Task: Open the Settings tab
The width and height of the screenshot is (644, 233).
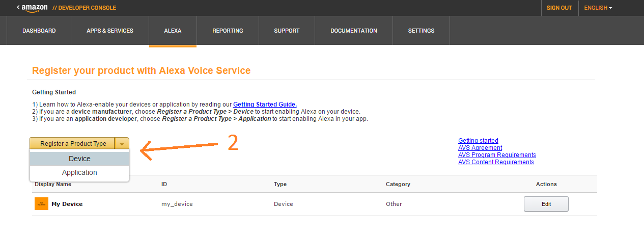Action: point(421,31)
